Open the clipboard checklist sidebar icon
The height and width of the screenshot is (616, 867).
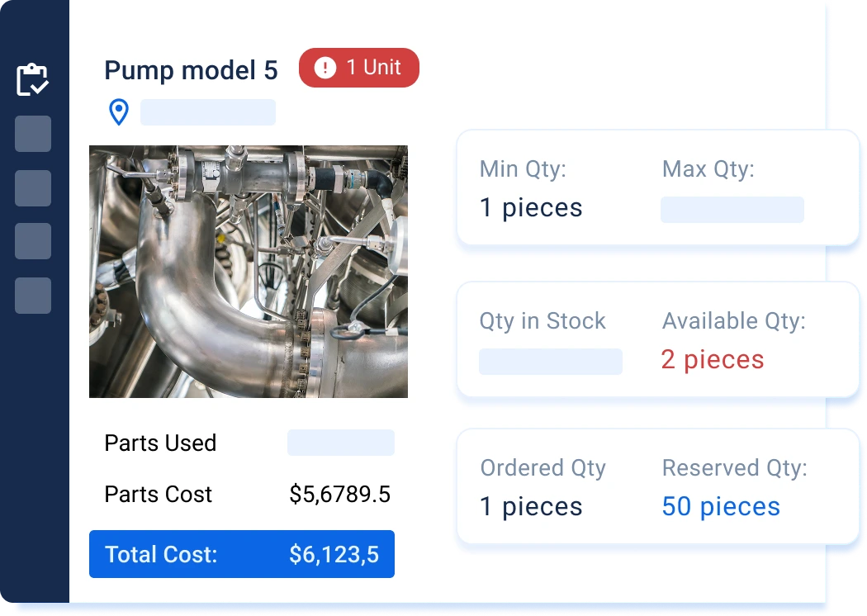tap(33, 80)
